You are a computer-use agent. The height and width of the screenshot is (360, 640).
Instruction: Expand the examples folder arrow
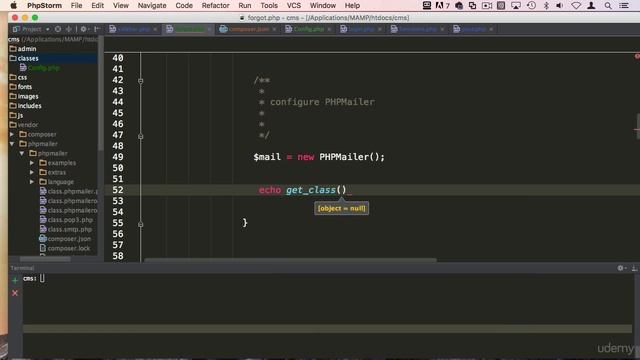(x=32, y=163)
